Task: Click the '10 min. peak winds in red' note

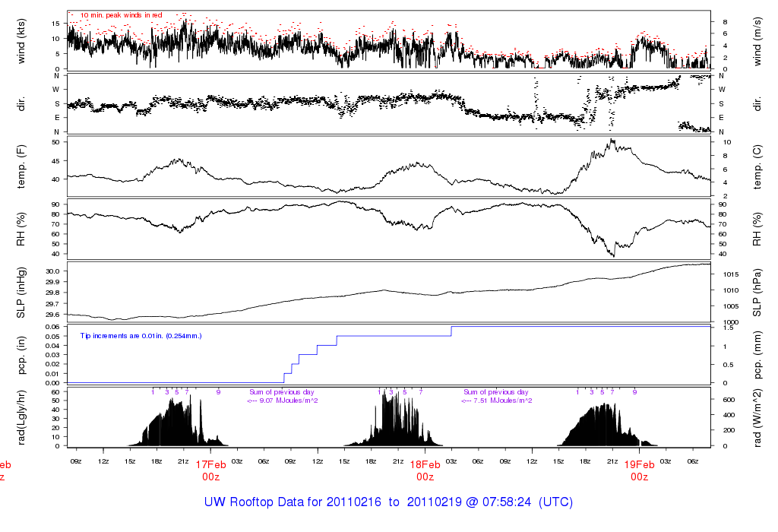Action: pyautogui.click(x=122, y=15)
